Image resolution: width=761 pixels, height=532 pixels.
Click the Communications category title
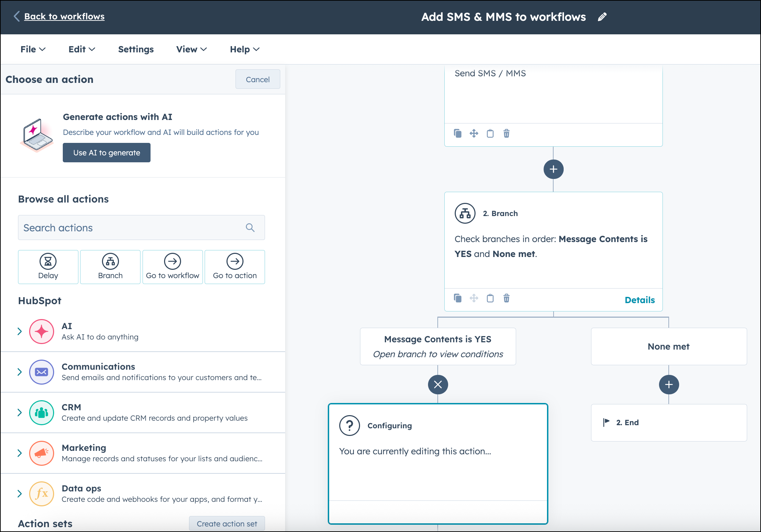pyautogui.click(x=99, y=367)
